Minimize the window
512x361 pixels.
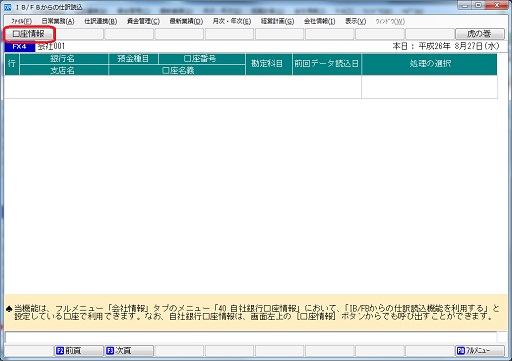click(465, 5)
